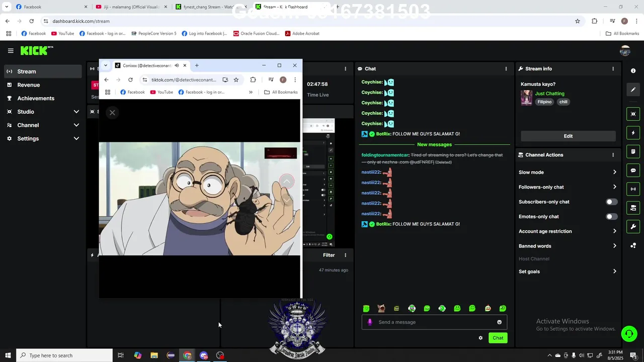
Task: Toggle the broadcast signal panel icon
Action: [633, 189]
